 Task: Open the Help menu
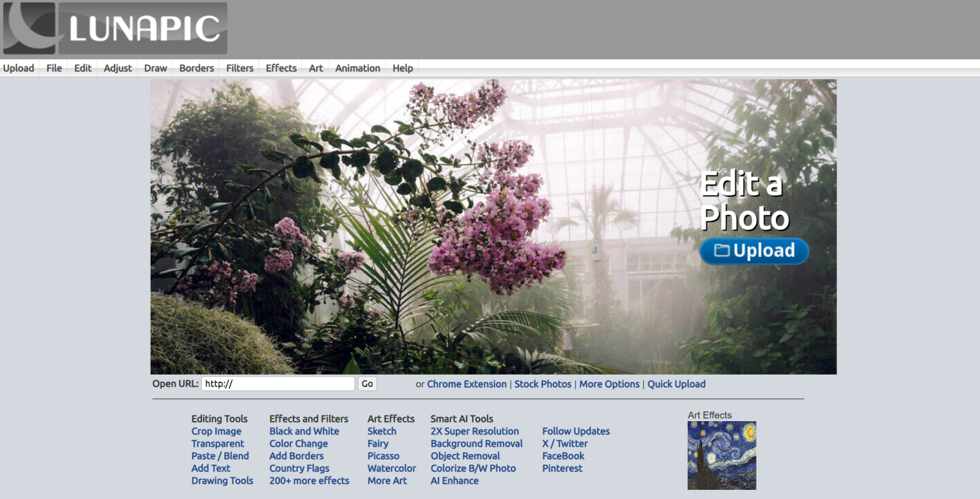(x=402, y=68)
